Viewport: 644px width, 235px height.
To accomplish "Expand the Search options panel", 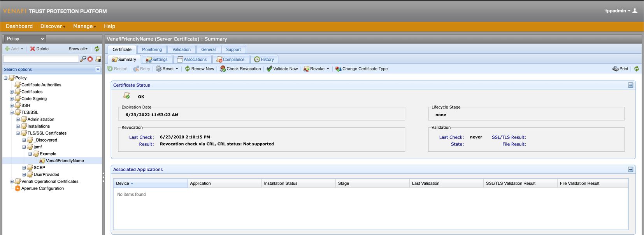I will click(98, 69).
